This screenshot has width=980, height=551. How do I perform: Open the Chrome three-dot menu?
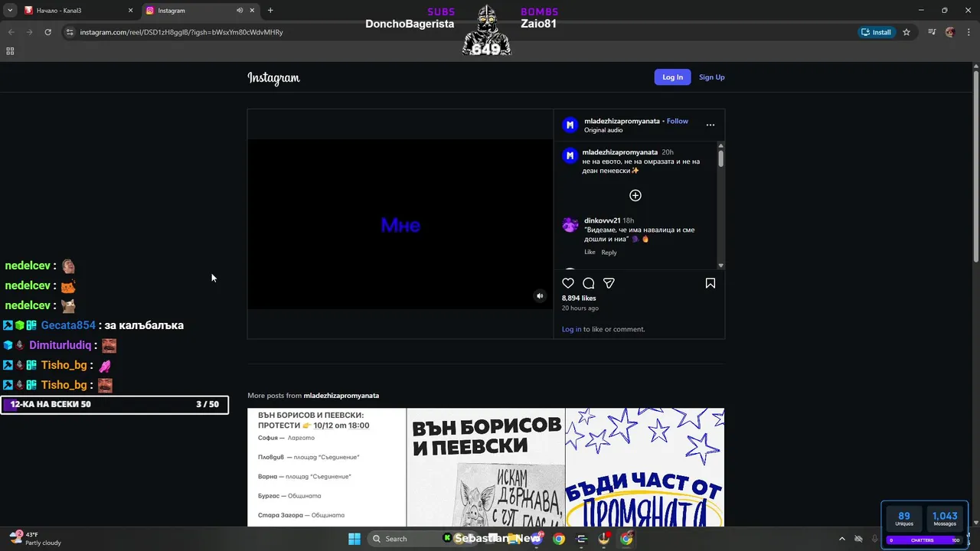969,32
